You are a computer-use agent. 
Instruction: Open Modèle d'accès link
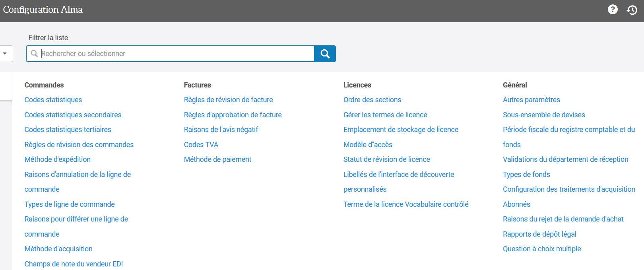pyautogui.click(x=368, y=145)
